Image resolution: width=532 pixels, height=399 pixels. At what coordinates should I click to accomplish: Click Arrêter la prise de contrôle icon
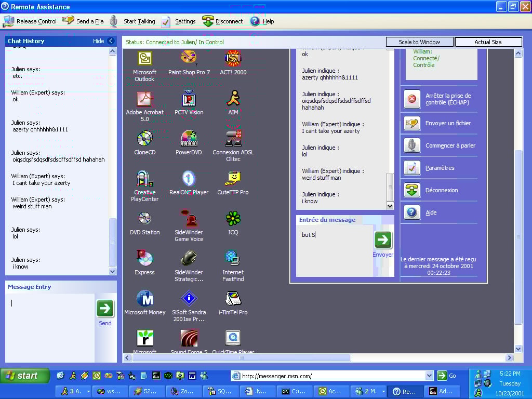412,99
